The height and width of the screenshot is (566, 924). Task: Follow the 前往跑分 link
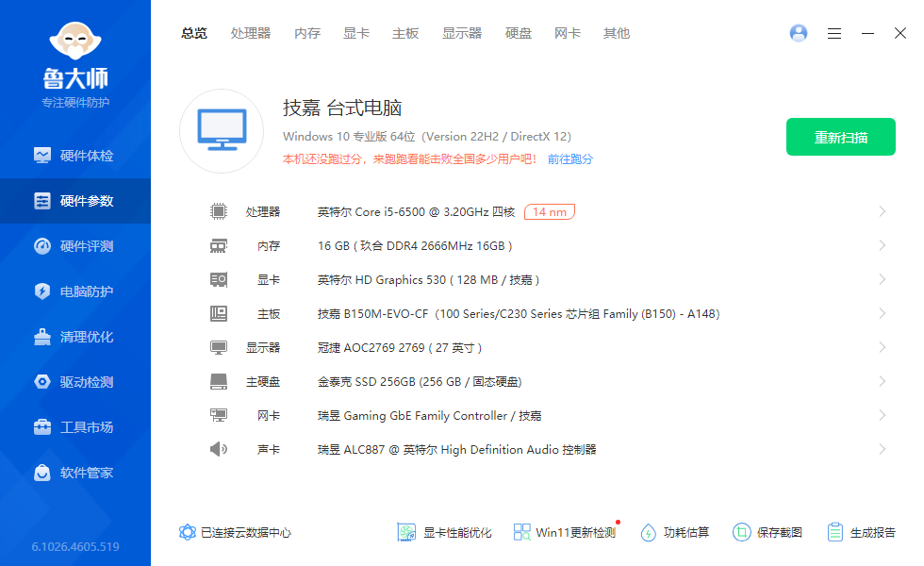tap(569, 159)
